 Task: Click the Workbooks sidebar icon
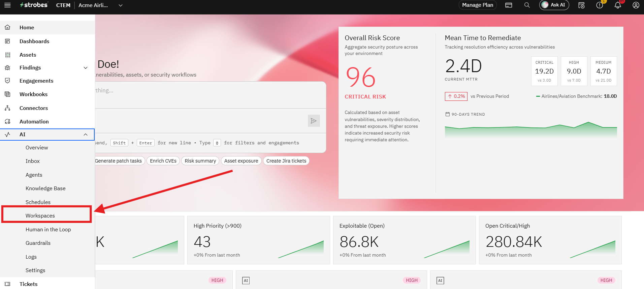coord(7,94)
